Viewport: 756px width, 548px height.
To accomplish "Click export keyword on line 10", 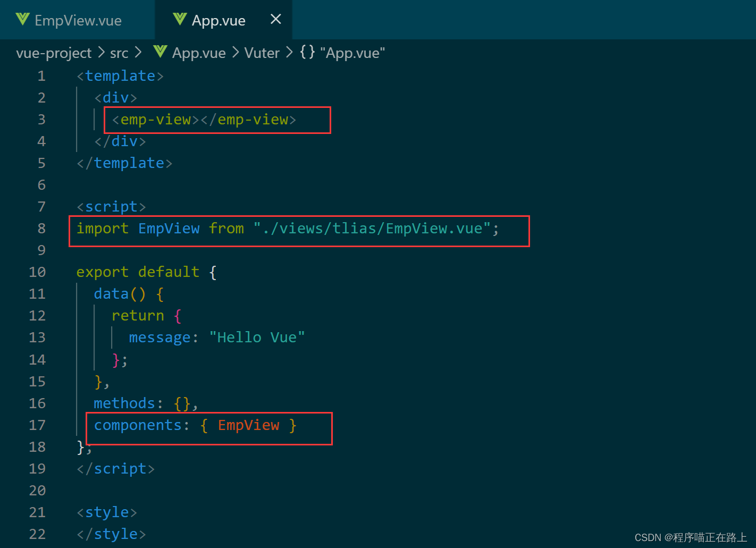I will coord(103,272).
